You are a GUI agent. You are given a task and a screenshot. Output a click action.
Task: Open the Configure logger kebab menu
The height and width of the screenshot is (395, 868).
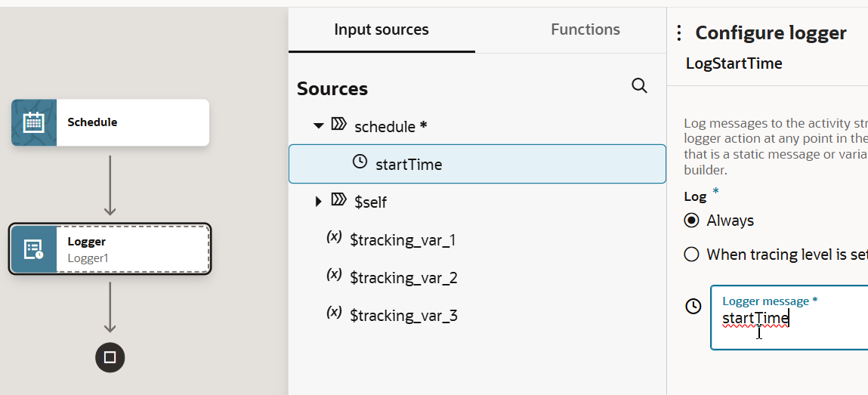tap(678, 32)
